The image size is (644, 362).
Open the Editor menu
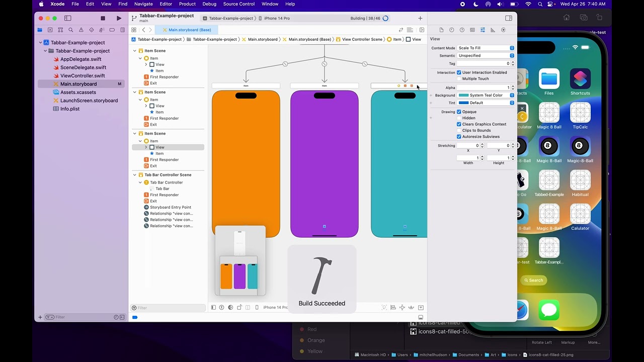(166, 4)
